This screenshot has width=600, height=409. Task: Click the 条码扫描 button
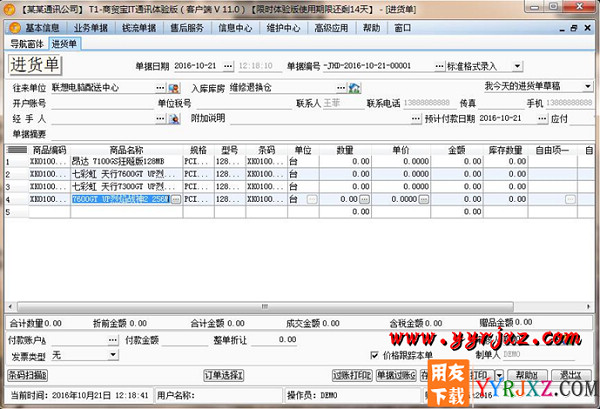click(x=28, y=375)
